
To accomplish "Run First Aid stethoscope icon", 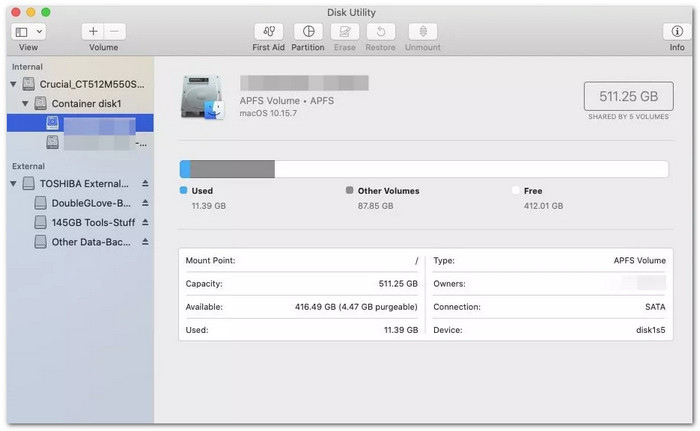I will [269, 32].
